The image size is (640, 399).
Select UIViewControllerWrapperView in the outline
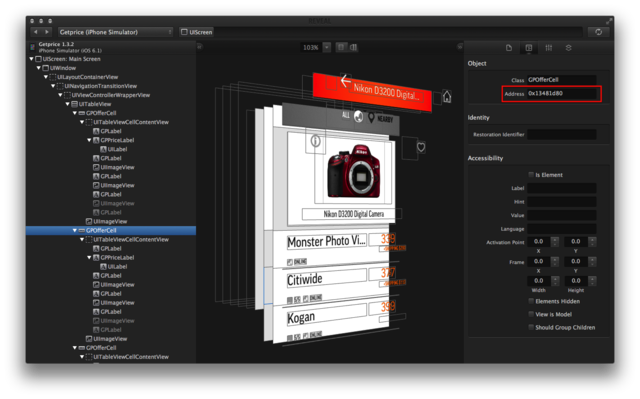click(111, 95)
